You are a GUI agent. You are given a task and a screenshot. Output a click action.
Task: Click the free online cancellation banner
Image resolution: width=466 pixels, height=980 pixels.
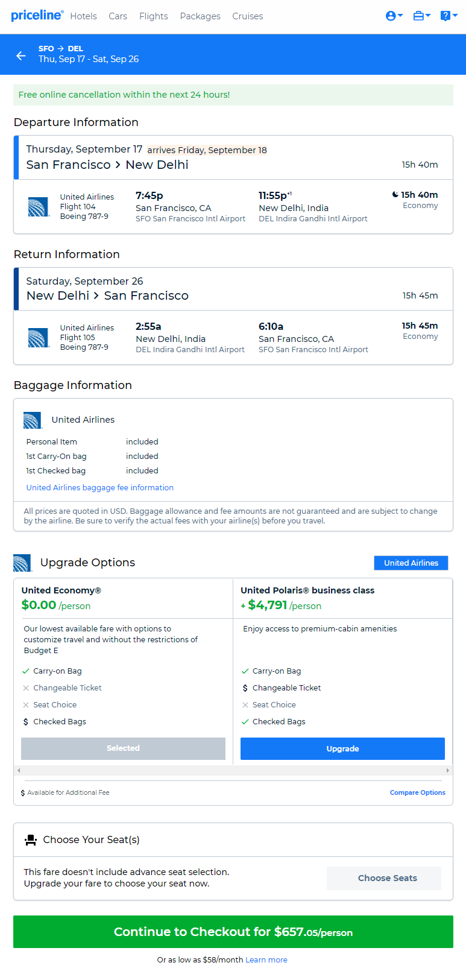click(233, 95)
